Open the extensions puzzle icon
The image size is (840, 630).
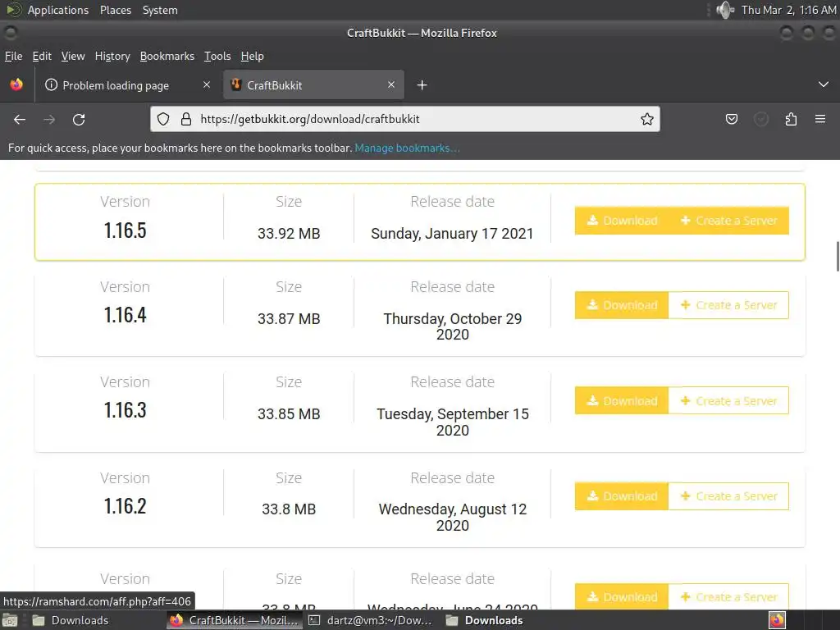791,119
